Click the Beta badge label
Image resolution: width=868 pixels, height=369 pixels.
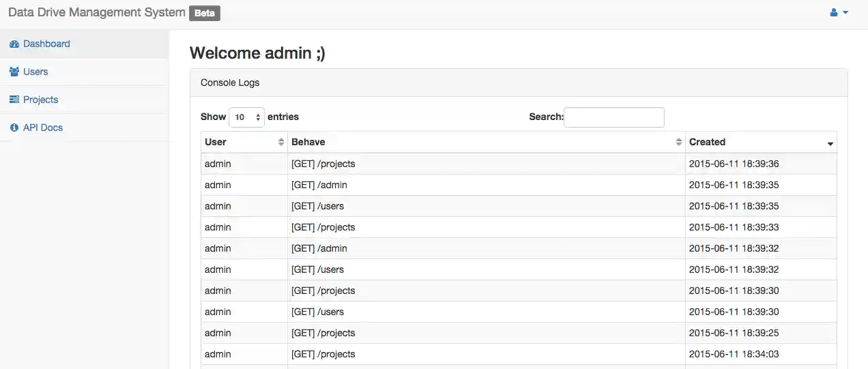[205, 13]
